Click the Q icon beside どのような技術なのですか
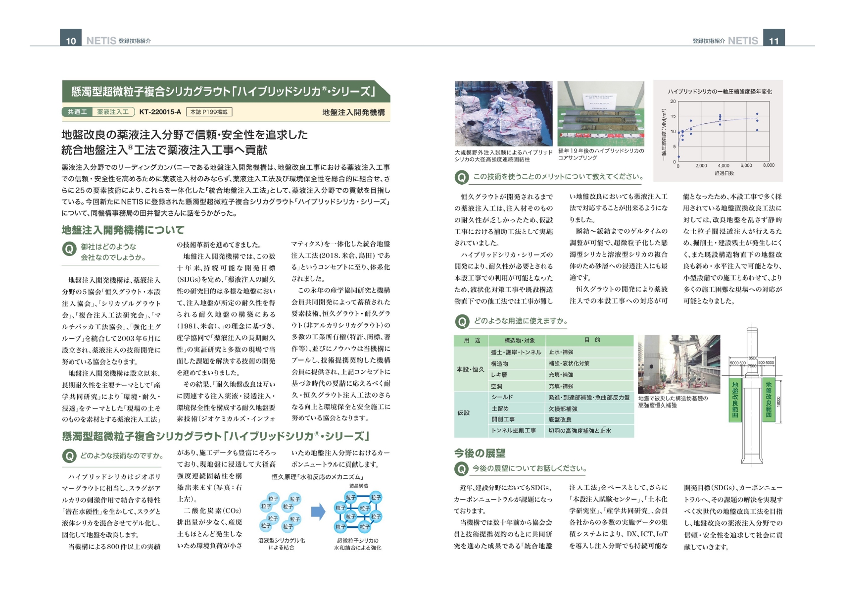 coord(69,456)
